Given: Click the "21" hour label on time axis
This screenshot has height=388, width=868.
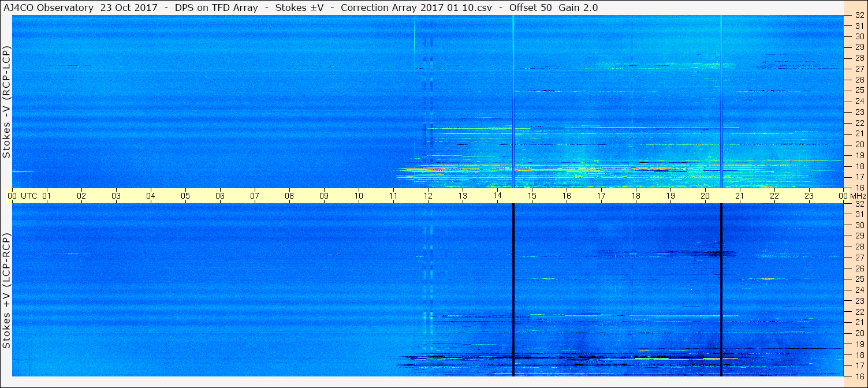Looking at the screenshot, I should click(x=740, y=196).
